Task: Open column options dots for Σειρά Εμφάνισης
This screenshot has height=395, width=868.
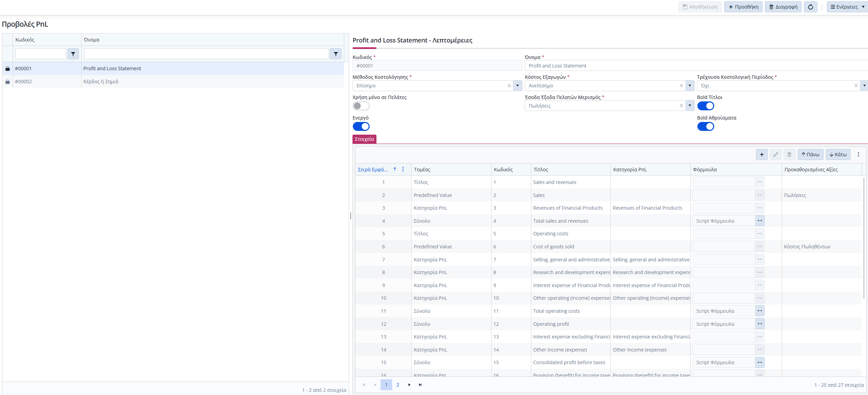Action: click(x=403, y=169)
